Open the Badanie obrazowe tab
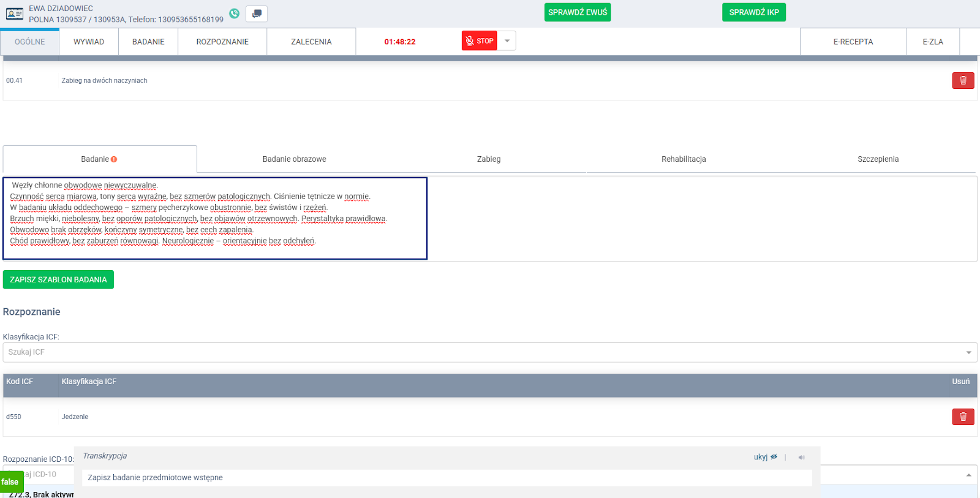 pos(294,159)
